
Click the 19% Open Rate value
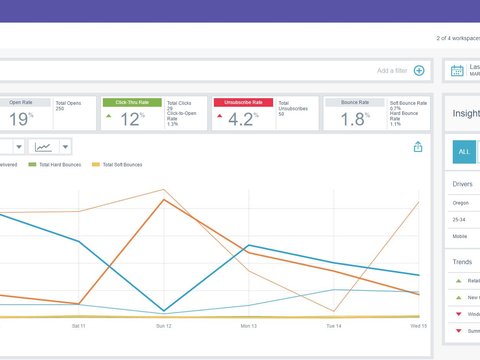(21, 119)
